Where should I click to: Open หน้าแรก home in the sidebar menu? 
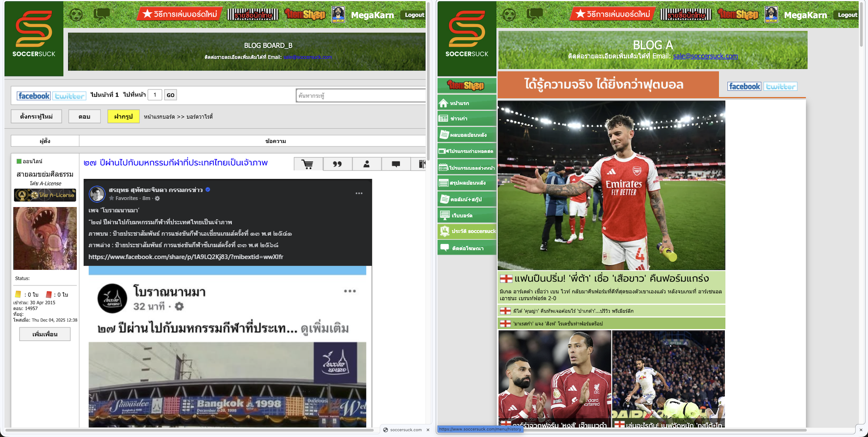467,103
